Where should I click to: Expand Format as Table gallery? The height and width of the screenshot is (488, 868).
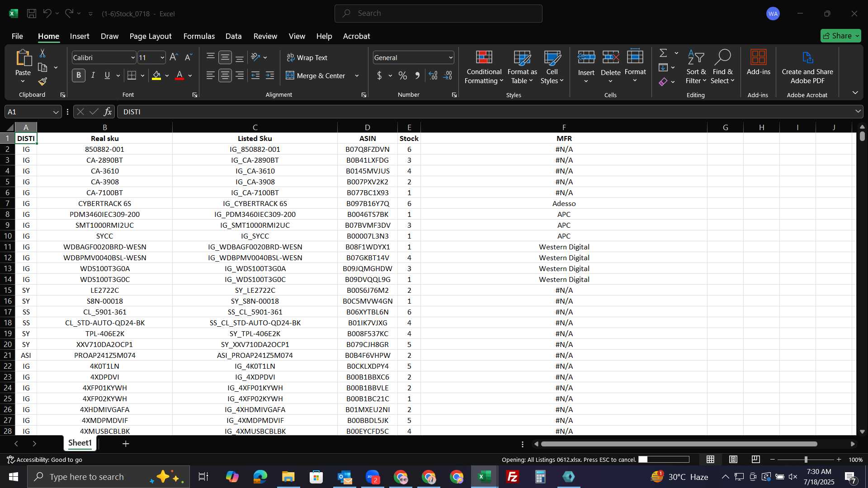point(522,67)
